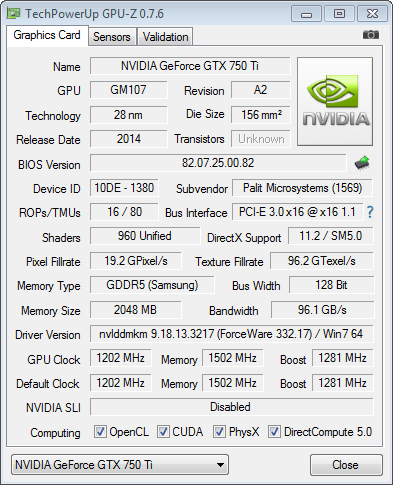Toggle the DirectCompute 5.0 checkbox
The width and height of the screenshot is (393, 485).
click(x=274, y=431)
